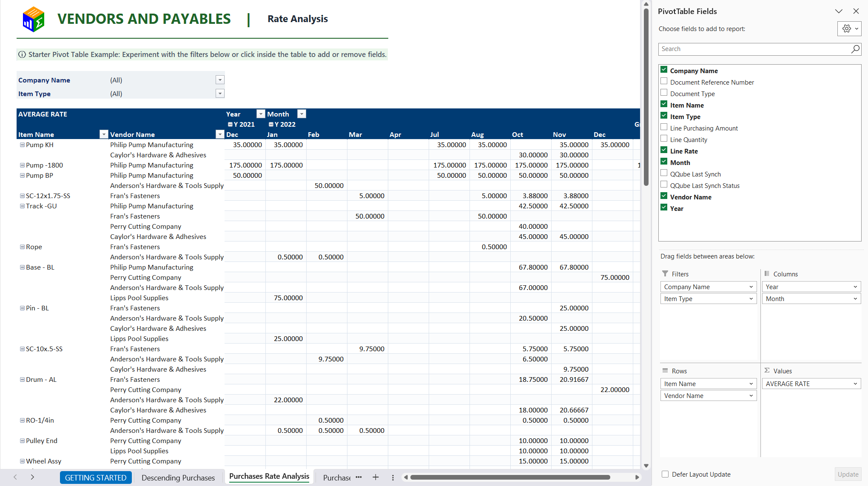This screenshot has height=486, width=868.
Task: Close the PivotTable Fields pane
Action: pyautogui.click(x=856, y=11)
